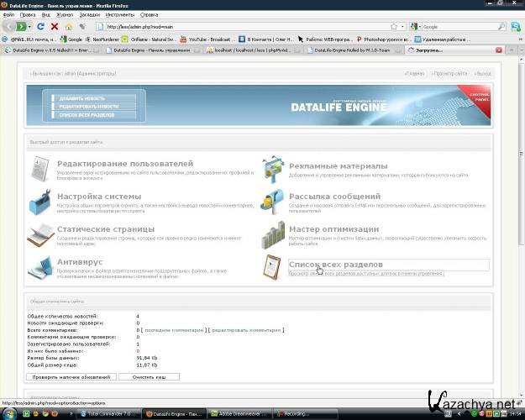The height and width of the screenshot is (420, 525).
Task: Open the Рассылка сообщений mailbox icon
Action: pyautogui.click(x=273, y=202)
